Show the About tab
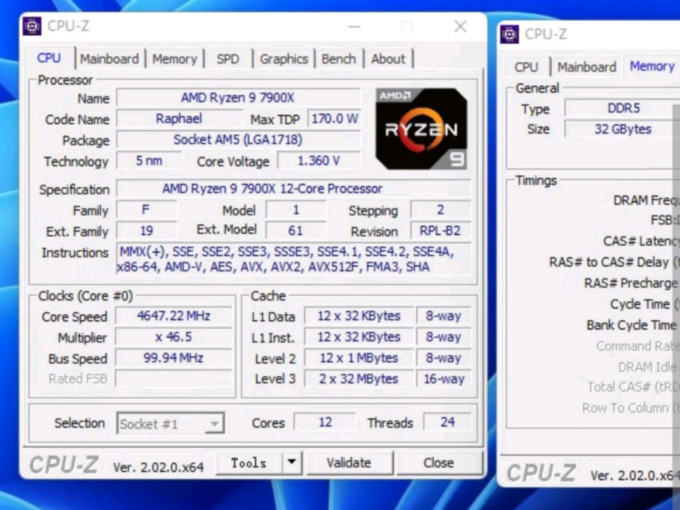The image size is (680, 510). click(x=388, y=59)
